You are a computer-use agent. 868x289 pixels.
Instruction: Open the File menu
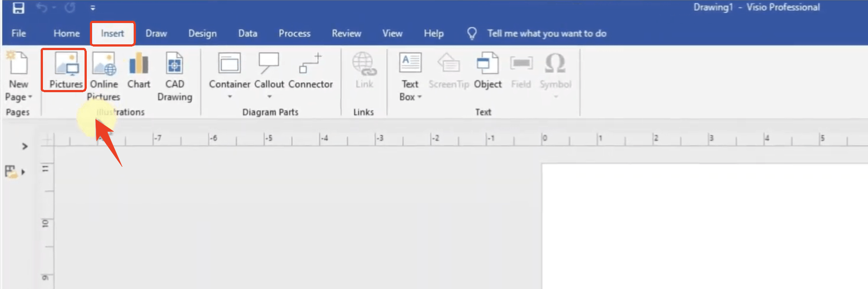[x=19, y=33]
